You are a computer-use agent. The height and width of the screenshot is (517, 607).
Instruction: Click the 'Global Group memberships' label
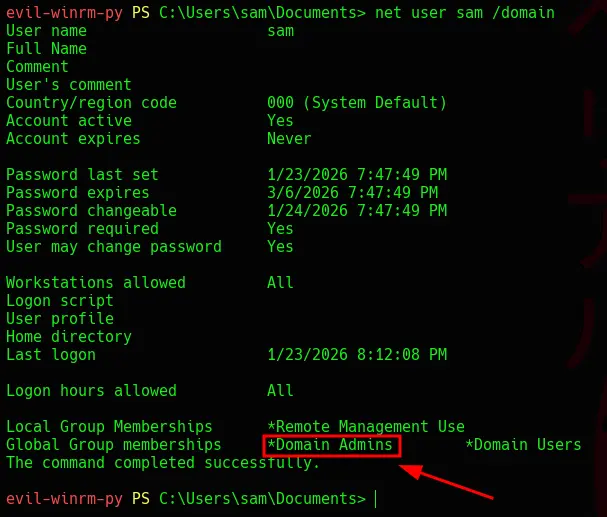pos(114,445)
